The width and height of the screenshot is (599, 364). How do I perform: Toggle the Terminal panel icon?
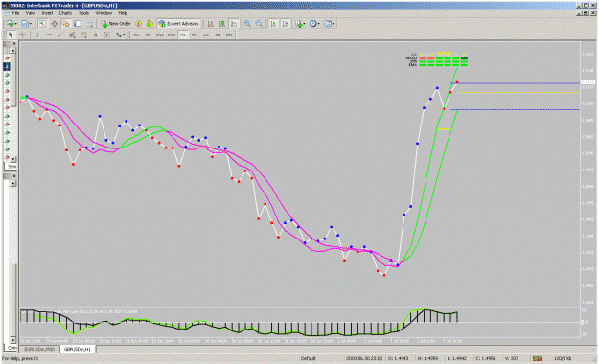click(78, 24)
